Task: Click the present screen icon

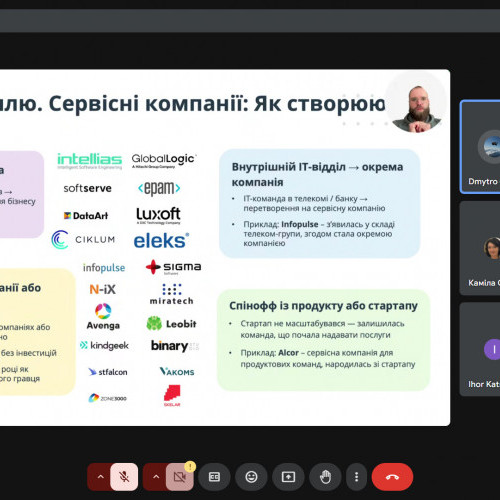Action: pos(288,477)
